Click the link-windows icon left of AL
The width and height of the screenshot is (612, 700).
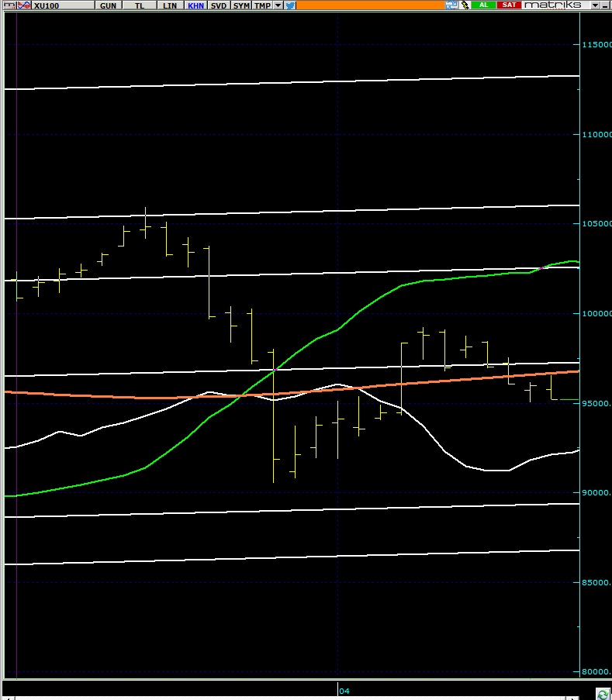click(x=451, y=5)
